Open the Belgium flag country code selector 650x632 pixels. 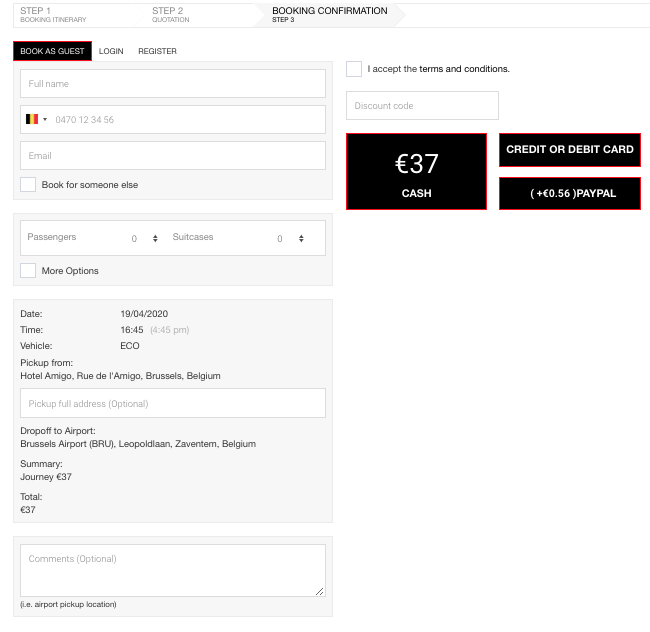coord(36,119)
